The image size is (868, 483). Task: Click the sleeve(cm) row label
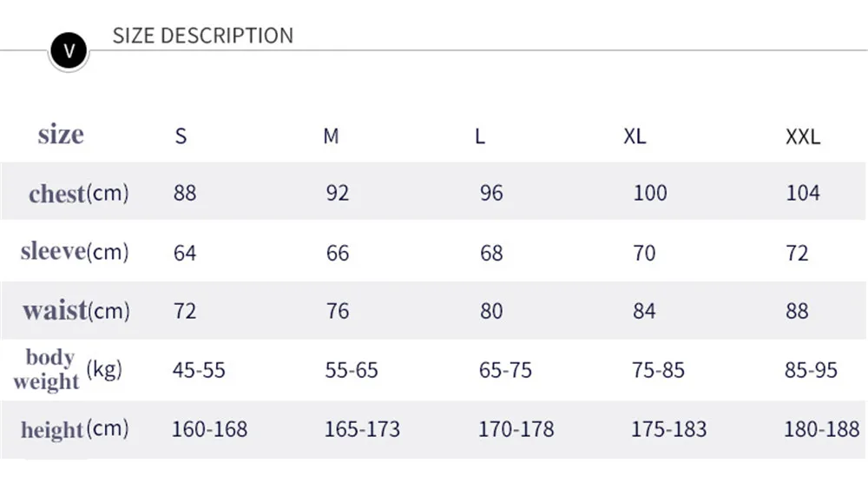[x=75, y=252]
